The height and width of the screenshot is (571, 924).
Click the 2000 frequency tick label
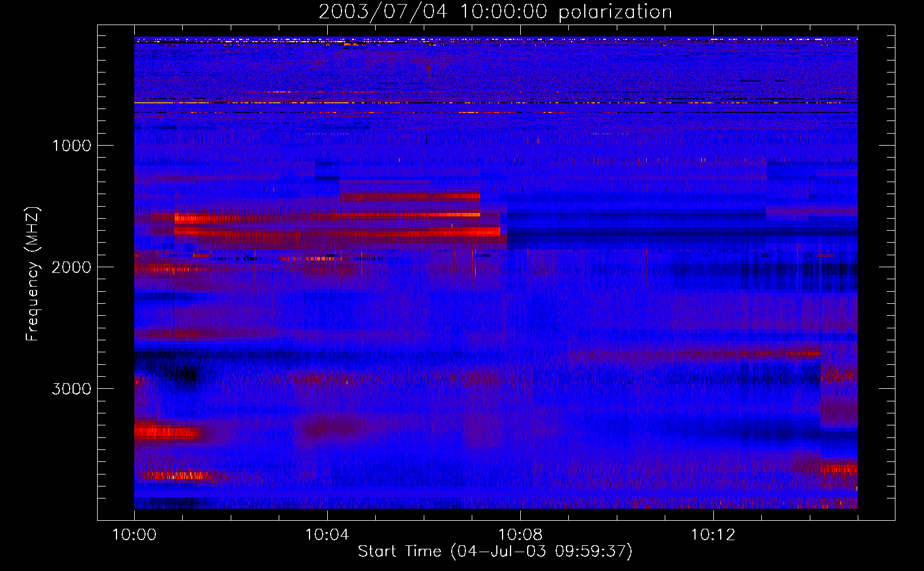(x=71, y=267)
